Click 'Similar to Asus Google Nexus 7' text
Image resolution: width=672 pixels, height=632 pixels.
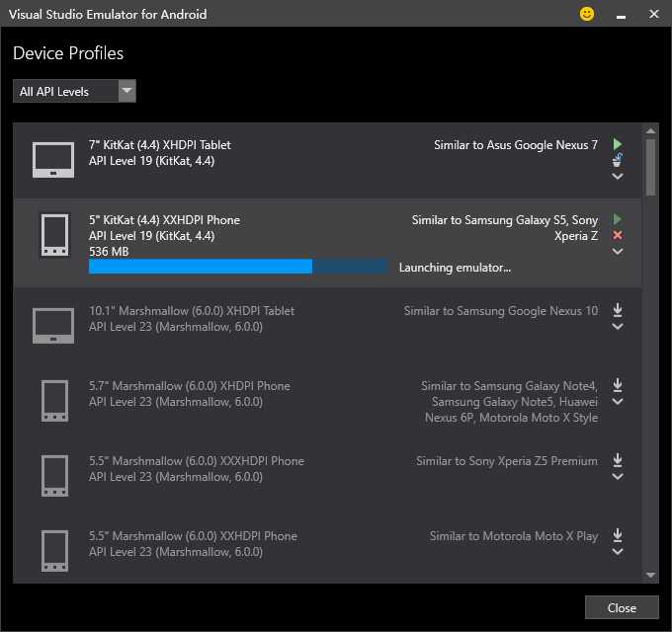point(516,145)
